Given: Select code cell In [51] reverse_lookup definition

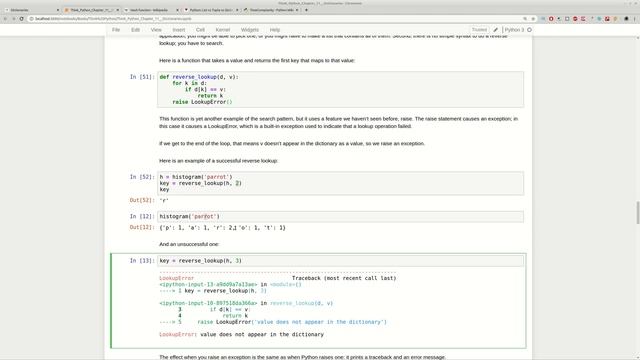Looking at the screenshot, I should 340,89.
